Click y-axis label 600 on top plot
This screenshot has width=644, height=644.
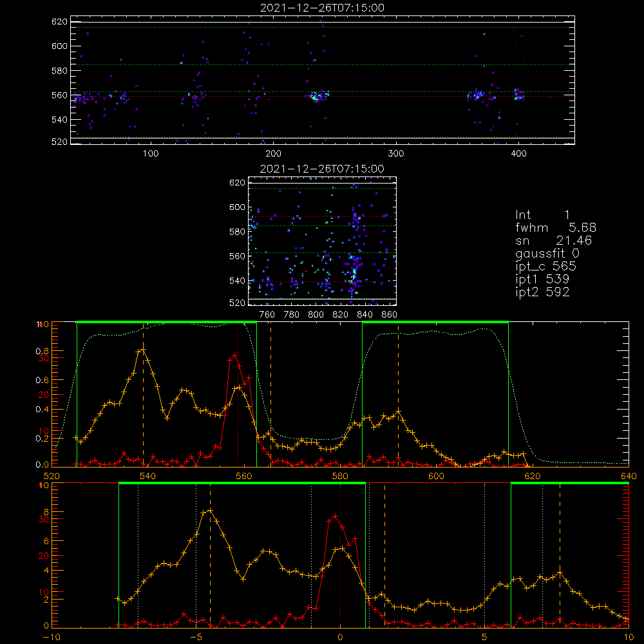(59, 46)
